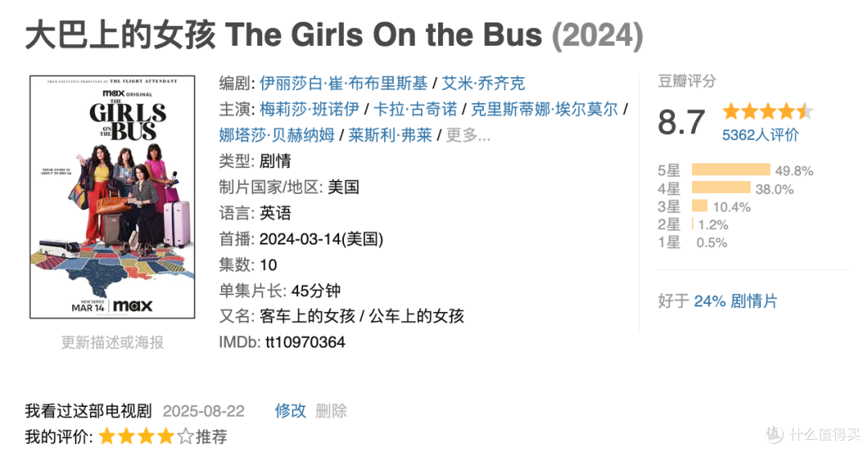Click the 5星 rating distribution bar
868x452 pixels.
pos(731,170)
